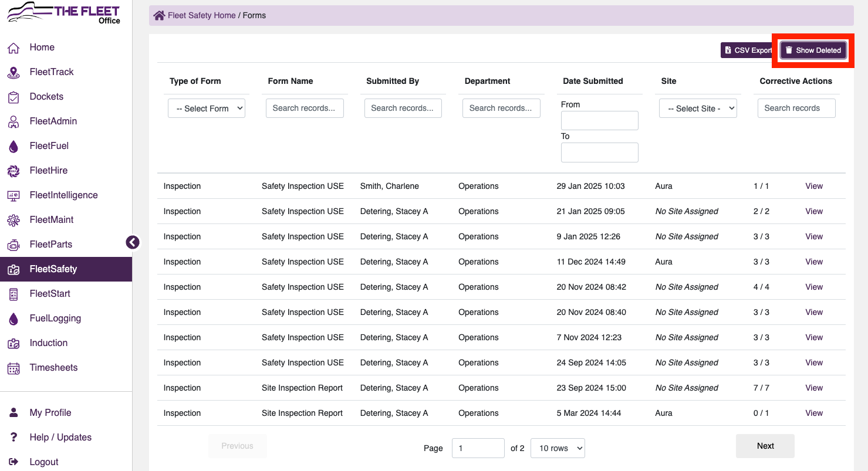
Task: Select the FleetAdmin person icon
Action: [13, 122]
